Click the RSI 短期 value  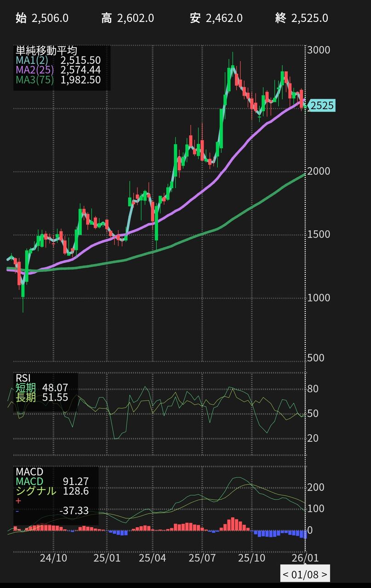click(x=55, y=388)
